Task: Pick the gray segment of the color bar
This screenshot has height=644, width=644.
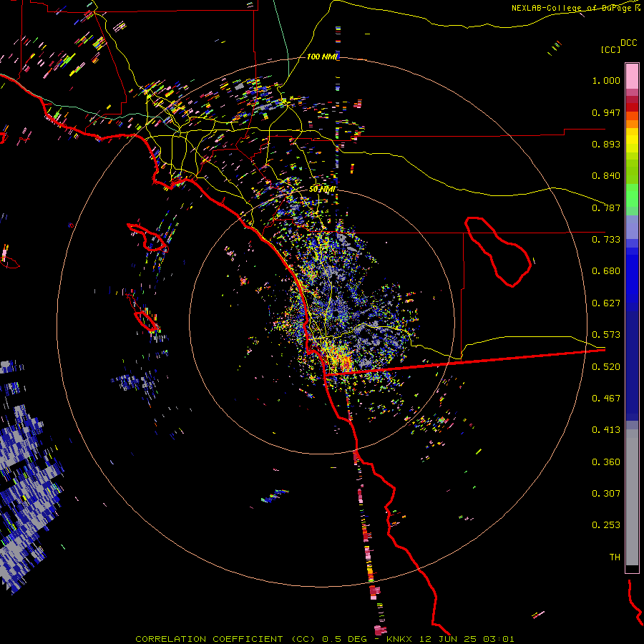Action: tap(632, 497)
